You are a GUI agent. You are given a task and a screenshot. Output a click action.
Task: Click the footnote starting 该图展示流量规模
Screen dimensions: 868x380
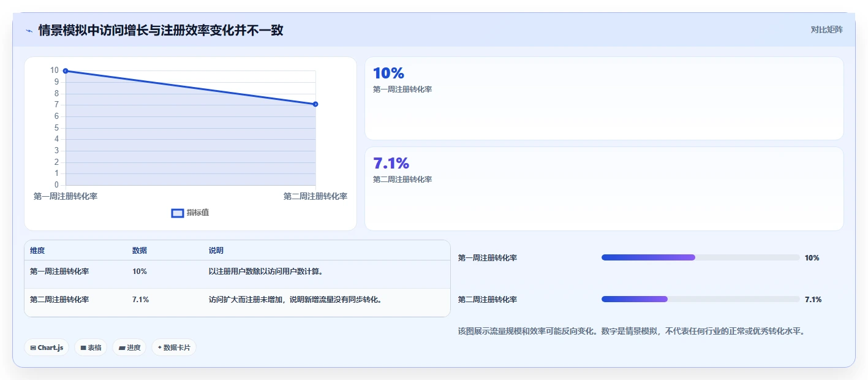631,331
